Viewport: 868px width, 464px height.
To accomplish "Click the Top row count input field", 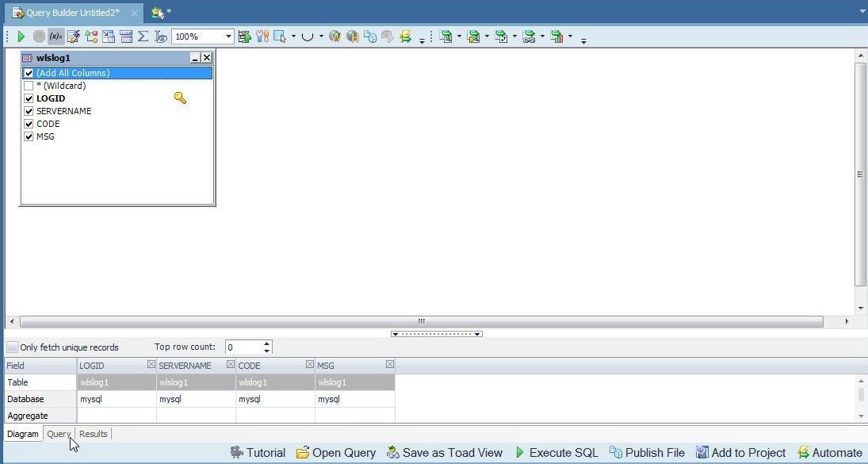I will tap(243, 347).
